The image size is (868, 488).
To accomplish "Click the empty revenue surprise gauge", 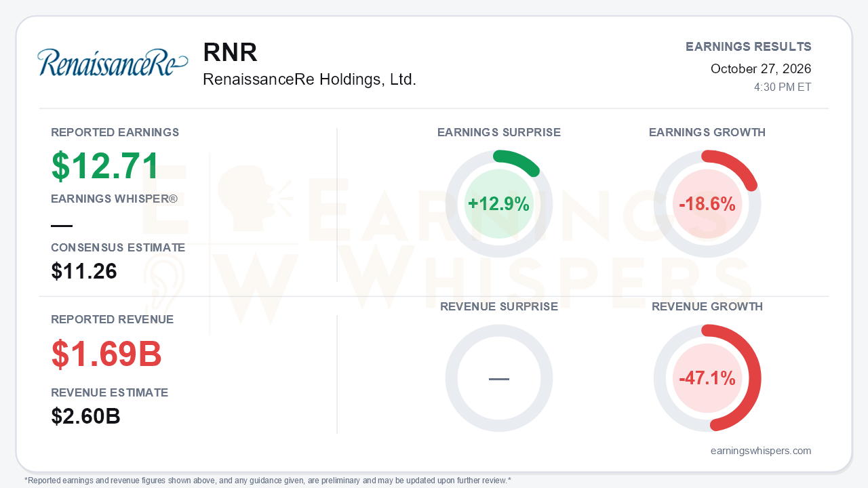I will pyautogui.click(x=499, y=378).
